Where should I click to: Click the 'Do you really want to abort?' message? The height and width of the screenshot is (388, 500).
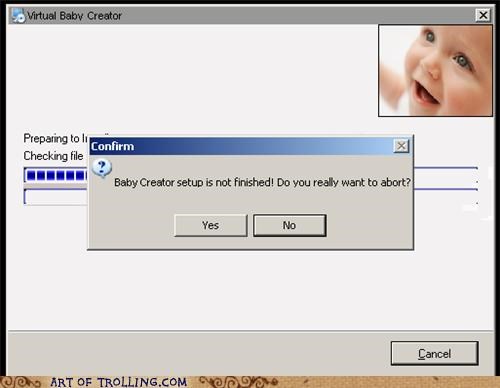344,182
